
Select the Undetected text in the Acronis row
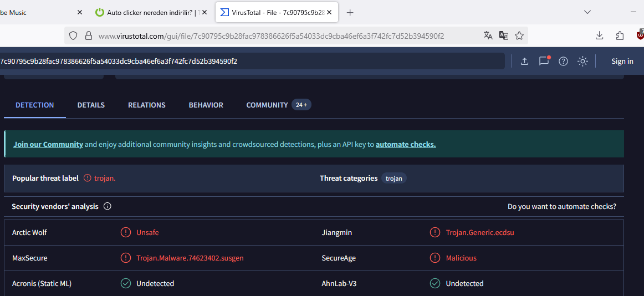coord(155,283)
